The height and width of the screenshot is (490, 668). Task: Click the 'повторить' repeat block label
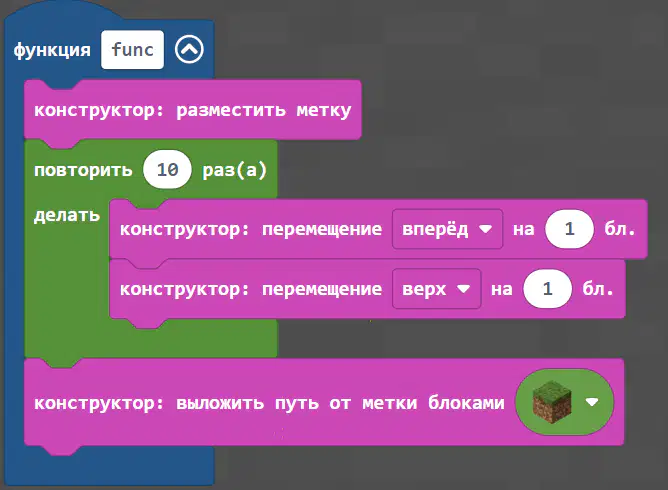click(83, 170)
